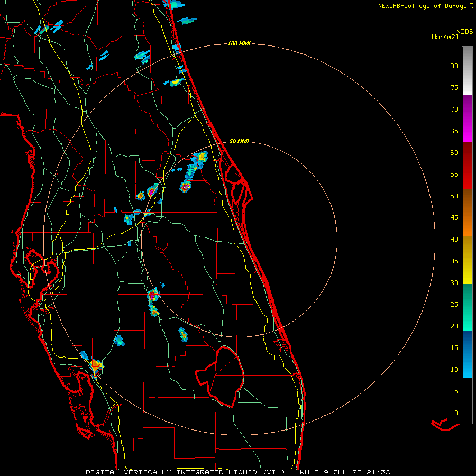Click the DIGITAL VERTICALLY INTEGRATED LIQUID caption text
Screen dimensions: 476x476
pos(173,472)
